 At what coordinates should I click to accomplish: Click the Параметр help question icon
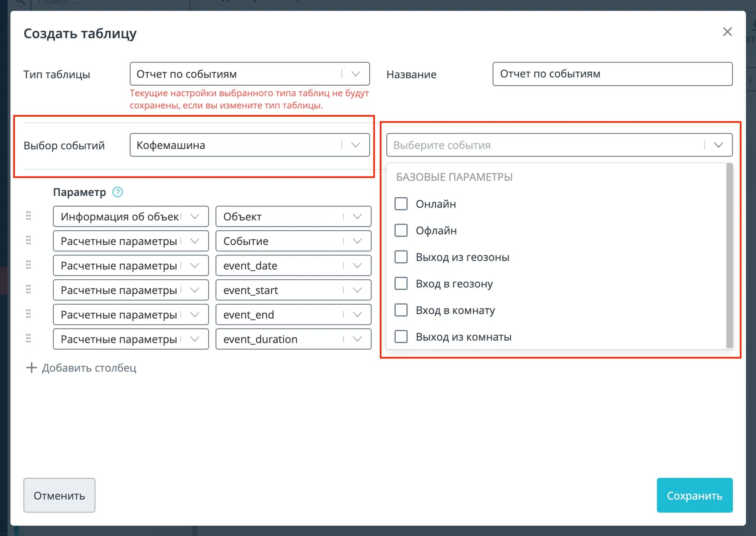[x=118, y=192]
